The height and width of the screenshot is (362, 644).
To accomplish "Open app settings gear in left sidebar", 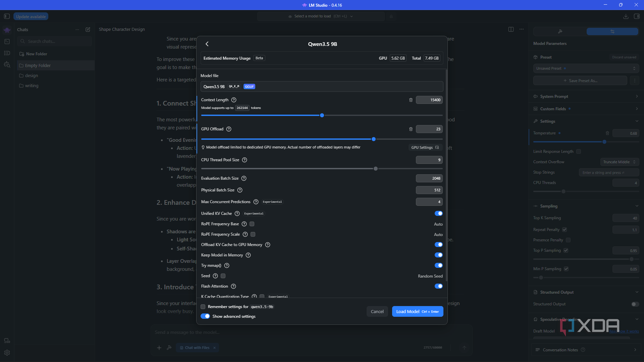I will pyautogui.click(x=7, y=353).
